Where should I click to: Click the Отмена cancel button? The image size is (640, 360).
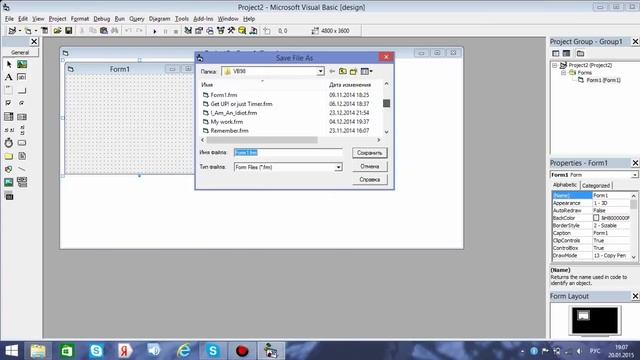point(370,167)
